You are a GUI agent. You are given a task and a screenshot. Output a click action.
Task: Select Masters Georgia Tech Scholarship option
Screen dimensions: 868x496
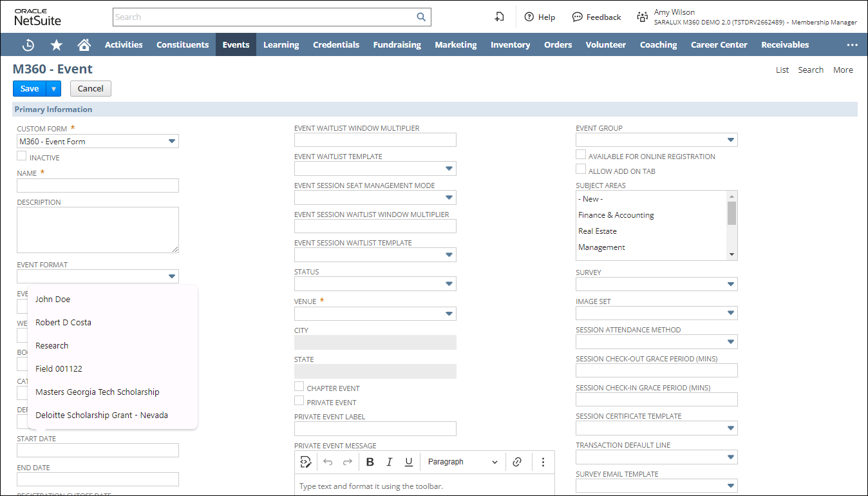97,392
